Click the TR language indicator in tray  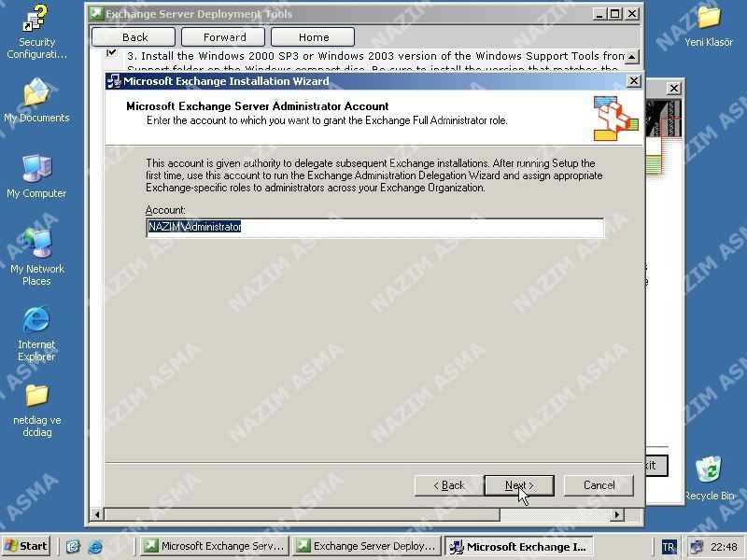coord(669,547)
